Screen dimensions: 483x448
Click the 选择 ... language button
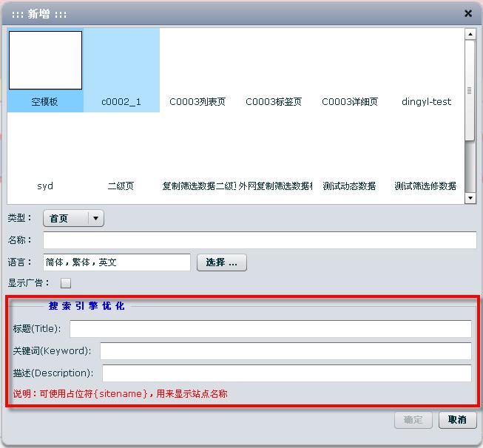[x=221, y=262]
